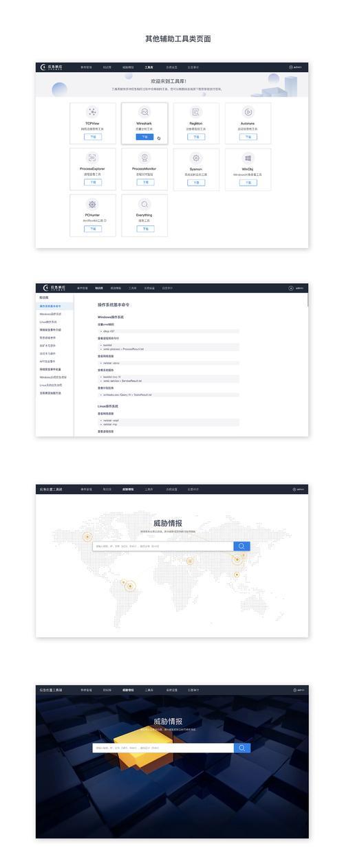344x868 pixels.
Task: Click the 欢迎来到工具库 welcome heading
Action: 169,80
